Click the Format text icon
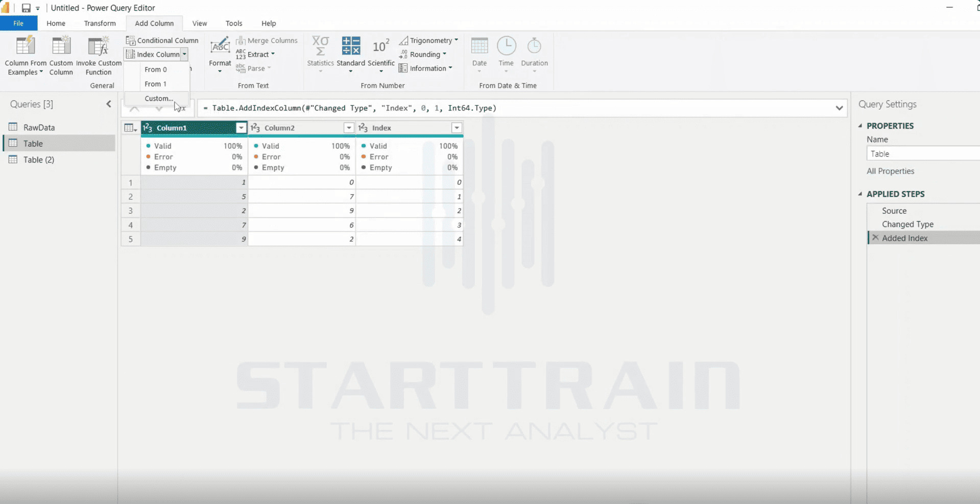980x504 pixels. click(220, 46)
